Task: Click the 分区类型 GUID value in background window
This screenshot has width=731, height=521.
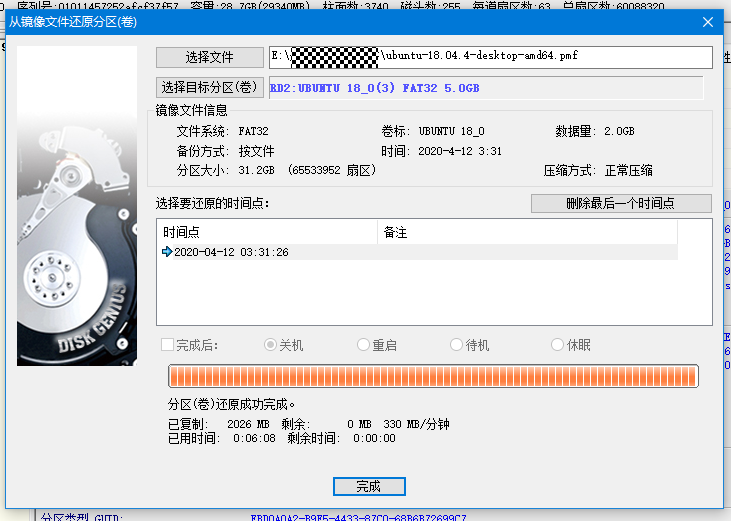Action: [x=358, y=517]
